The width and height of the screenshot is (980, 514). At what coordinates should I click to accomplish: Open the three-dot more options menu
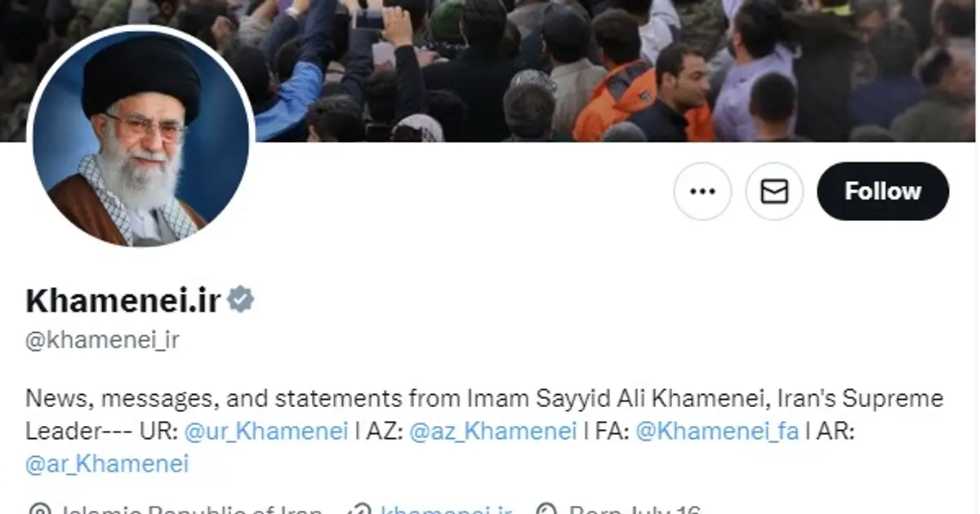coord(702,191)
